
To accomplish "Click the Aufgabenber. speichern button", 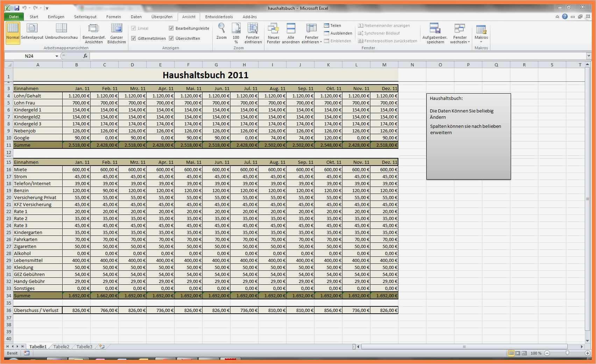I will pyautogui.click(x=435, y=33).
